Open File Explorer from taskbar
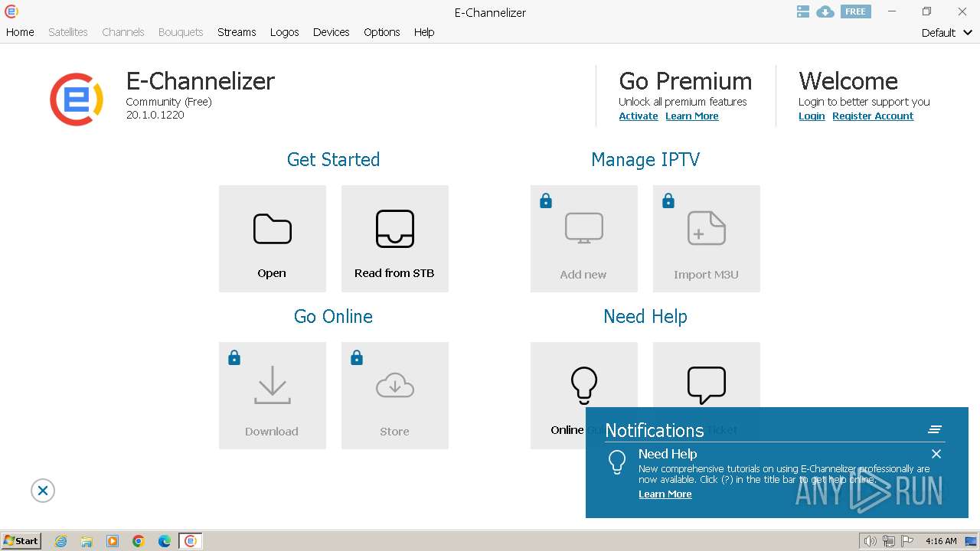This screenshot has width=980, height=551. pos(87,541)
